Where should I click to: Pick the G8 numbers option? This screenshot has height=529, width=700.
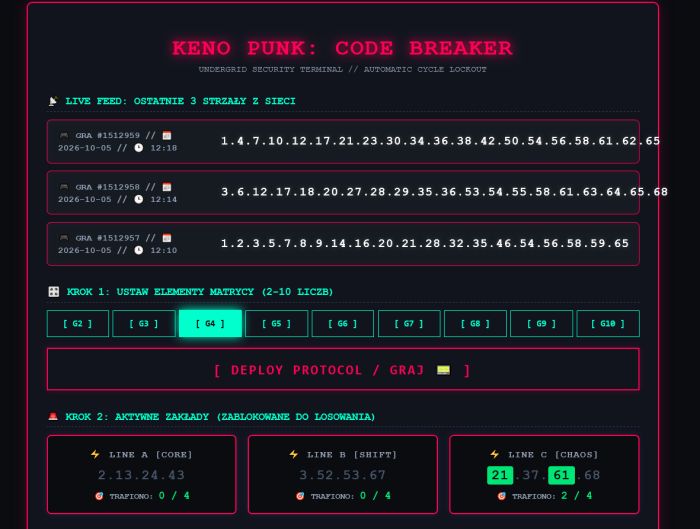475,324
